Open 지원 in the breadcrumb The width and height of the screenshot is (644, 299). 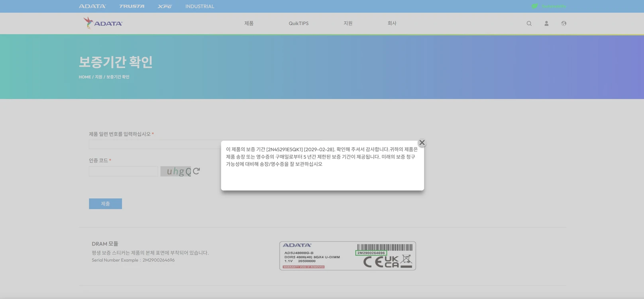[x=98, y=77]
